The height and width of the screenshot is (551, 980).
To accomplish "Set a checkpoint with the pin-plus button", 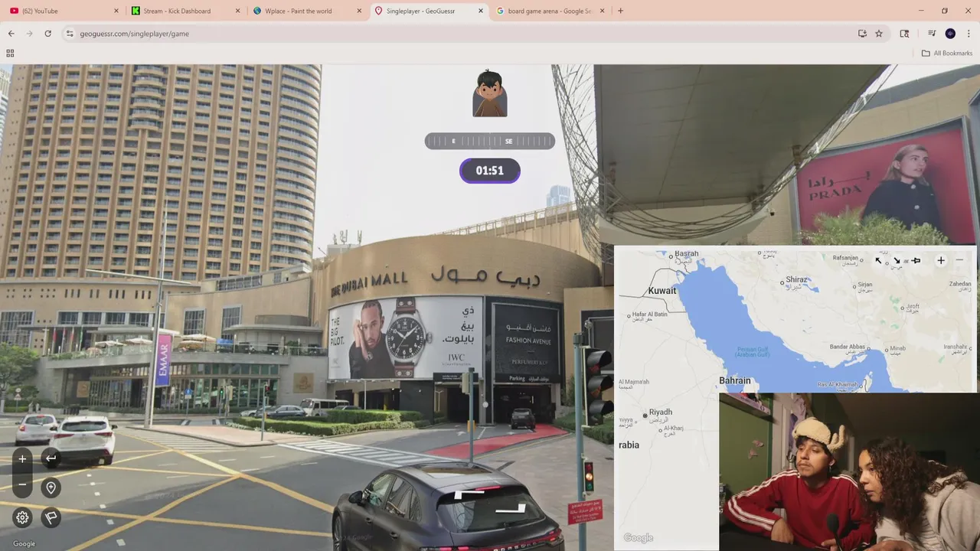I will [51, 487].
